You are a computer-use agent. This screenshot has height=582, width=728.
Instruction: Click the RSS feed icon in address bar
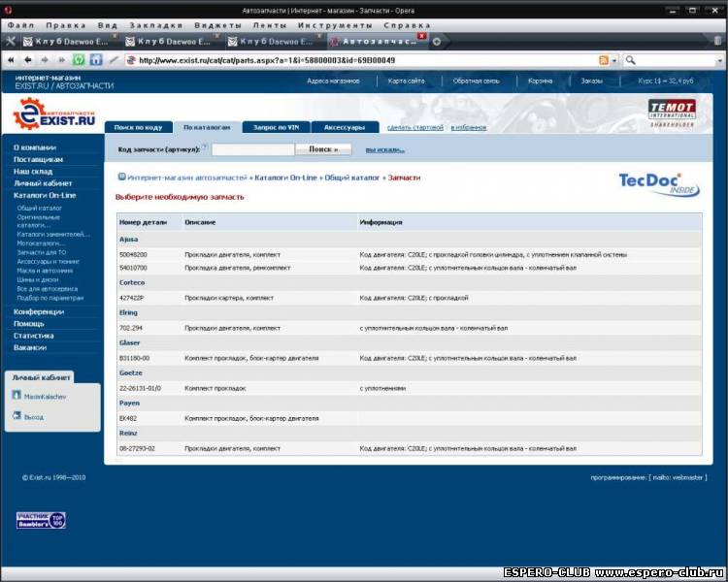pyautogui.click(x=604, y=60)
